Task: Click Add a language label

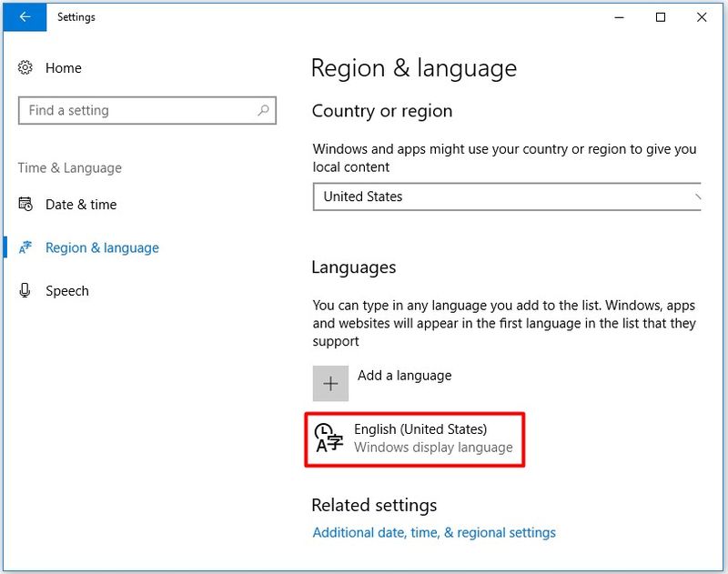Action: 404,376
